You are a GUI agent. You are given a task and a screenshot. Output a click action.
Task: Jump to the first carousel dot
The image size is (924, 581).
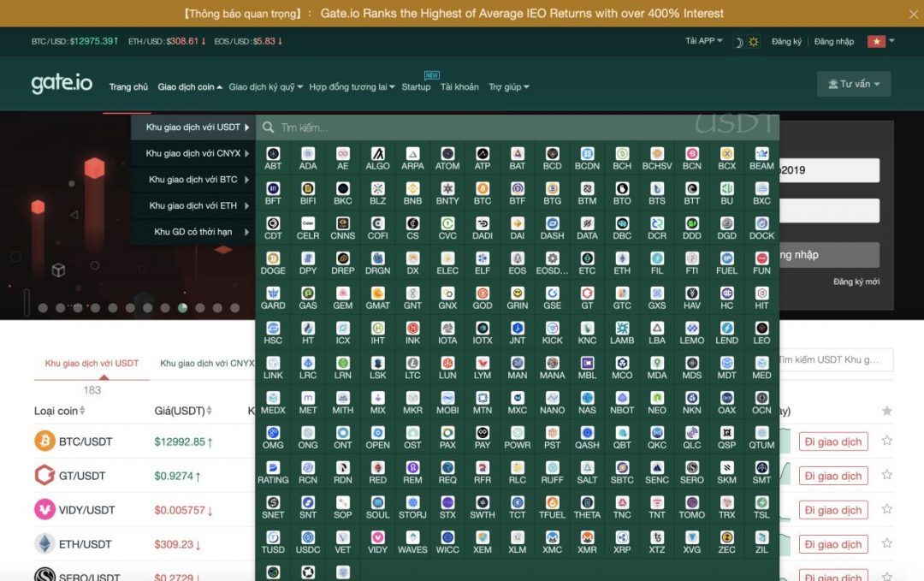tap(43, 307)
